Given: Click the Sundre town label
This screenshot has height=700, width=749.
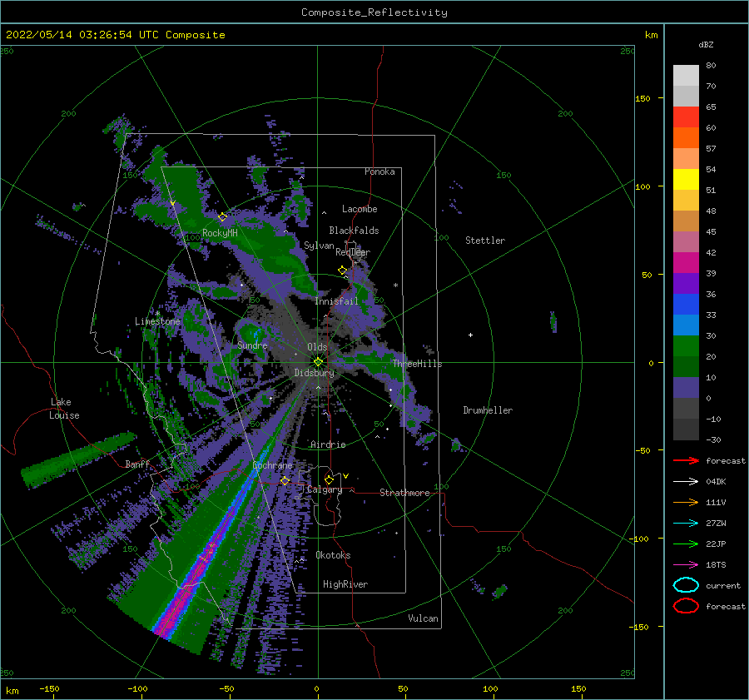Looking at the screenshot, I should tap(252, 345).
